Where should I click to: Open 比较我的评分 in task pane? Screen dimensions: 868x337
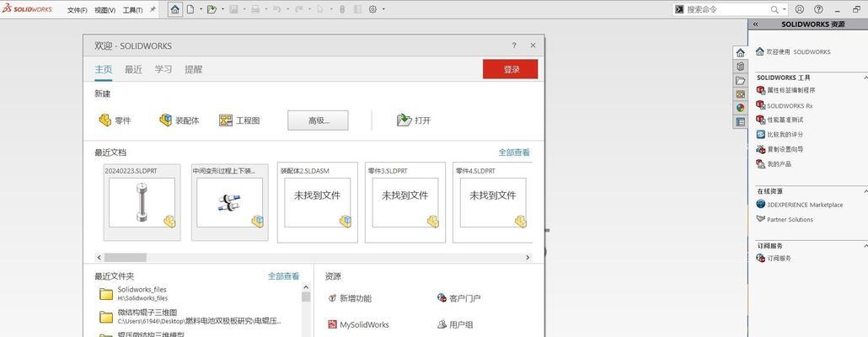click(x=780, y=135)
